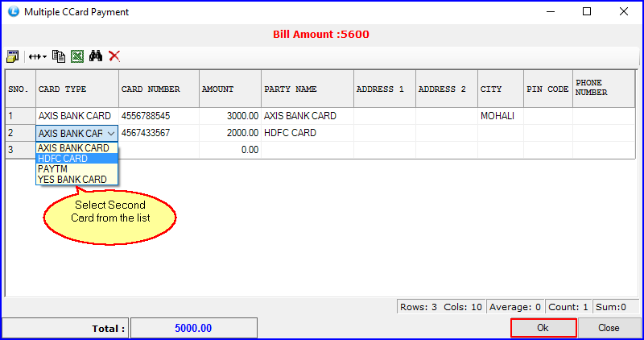Click the Ok button
This screenshot has width=644, height=340.
click(x=543, y=328)
